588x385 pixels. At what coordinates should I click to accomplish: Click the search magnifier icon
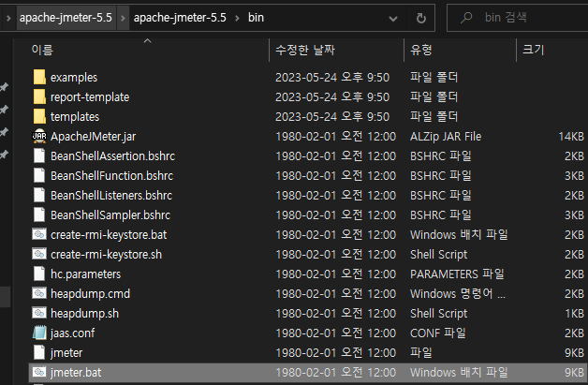pyautogui.click(x=466, y=17)
